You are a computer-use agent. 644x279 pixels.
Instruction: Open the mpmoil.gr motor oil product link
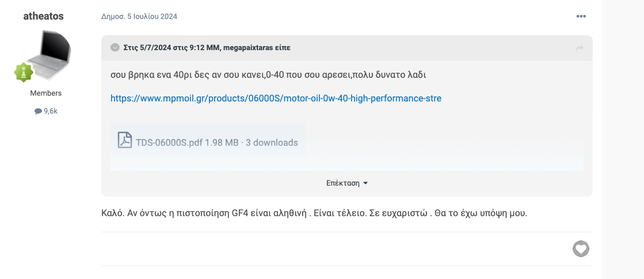click(x=276, y=99)
